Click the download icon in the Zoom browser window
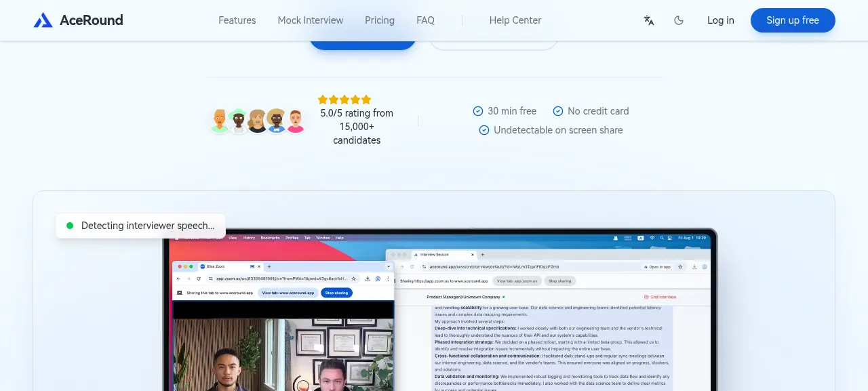Viewport: 868px width, 391px height. pyautogui.click(x=368, y=279)
